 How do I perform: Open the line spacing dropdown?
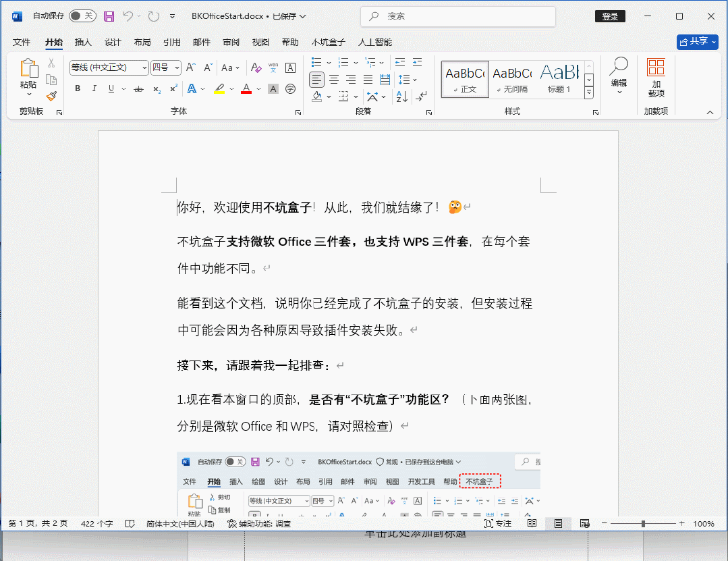[408, 80]
